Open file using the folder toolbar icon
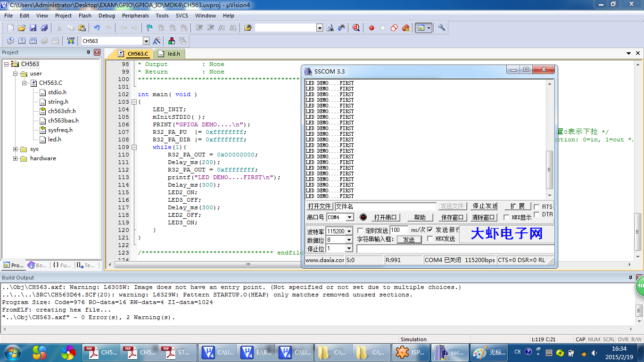This screenshot has height=362, width=644. point(22,28)
